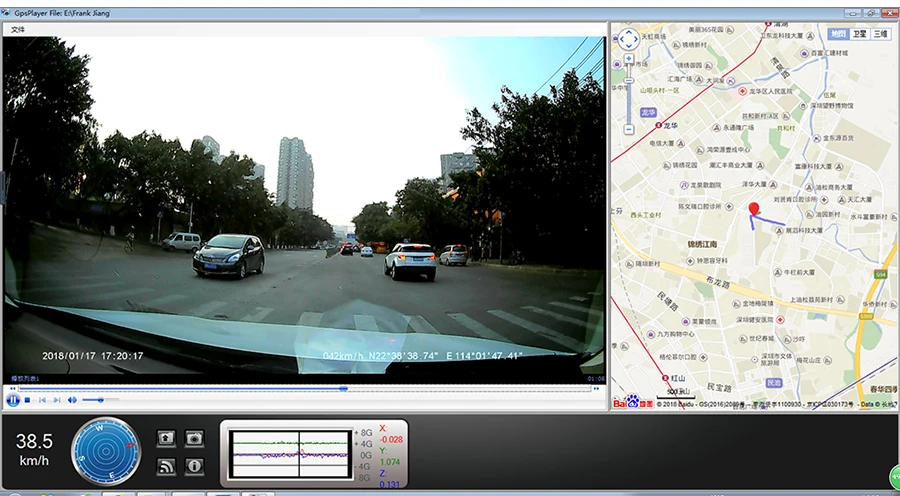
Task: Pan the map right with the arrow
Action: click(635, 40)
